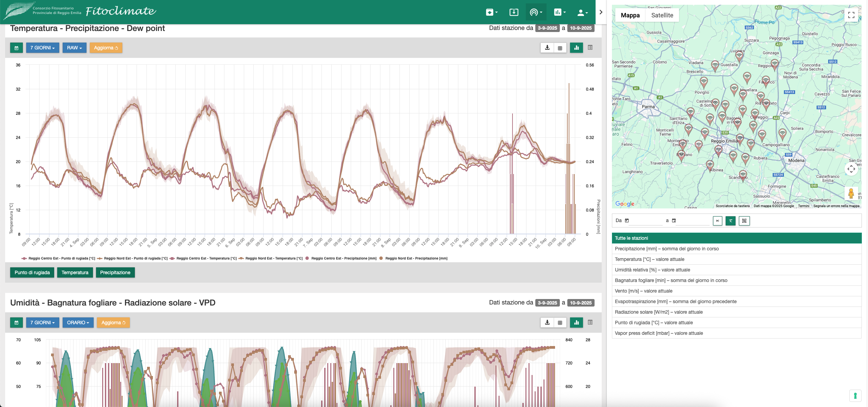Screen dimensions: 868x407
Task: Open the RAW aggregation dropdown
Action: coord(74,48)
